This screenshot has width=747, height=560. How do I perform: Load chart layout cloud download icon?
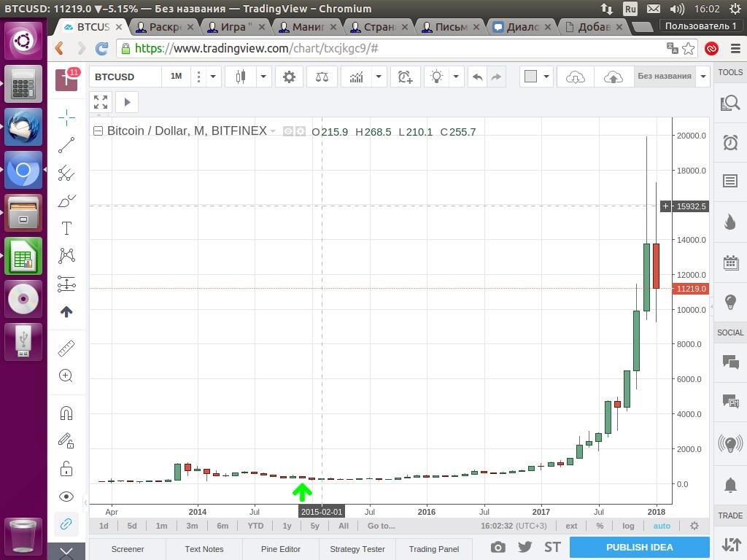click(x=576, y=77)
